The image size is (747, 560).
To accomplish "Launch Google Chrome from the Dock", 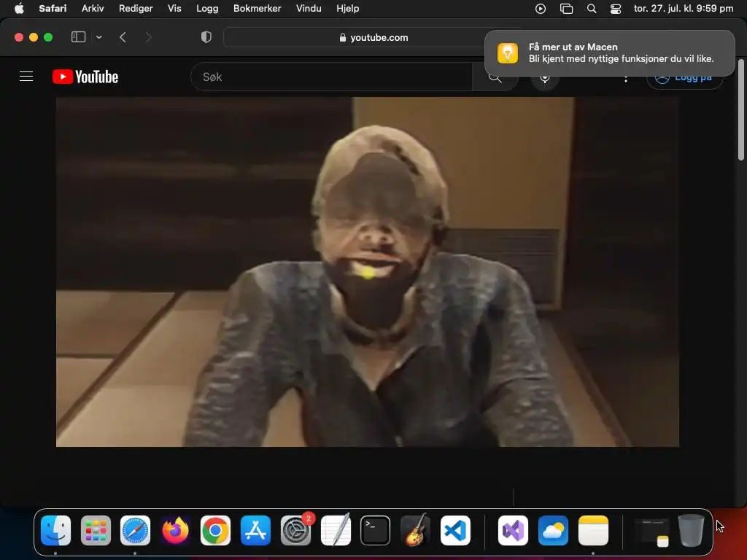I will coord(215,530).
